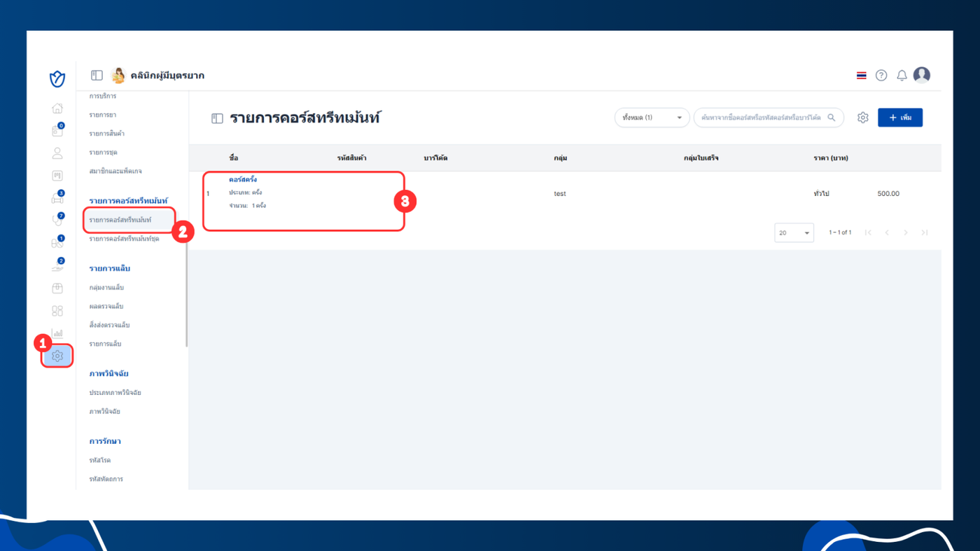Go to the previous page of results

point(887,232)
